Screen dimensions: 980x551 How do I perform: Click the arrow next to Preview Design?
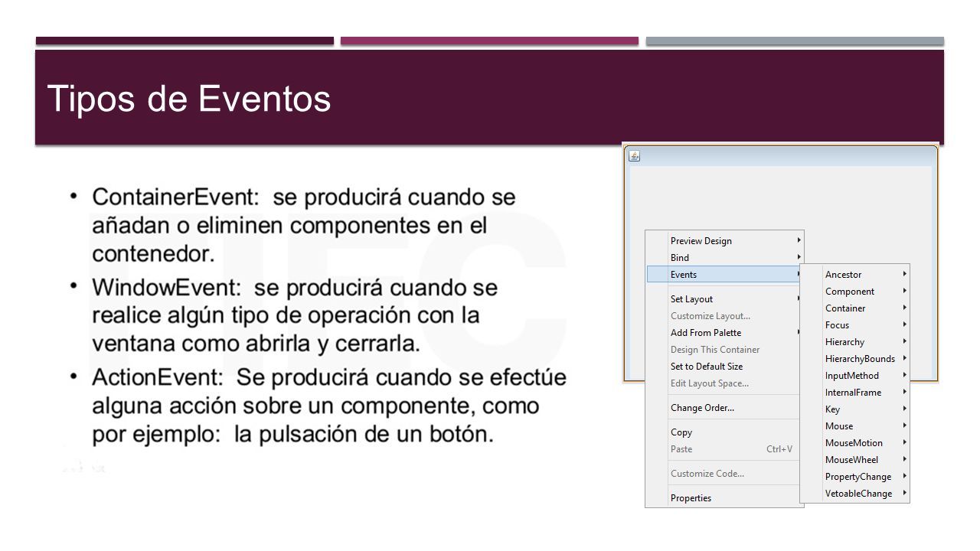click(x=799, y=240)
